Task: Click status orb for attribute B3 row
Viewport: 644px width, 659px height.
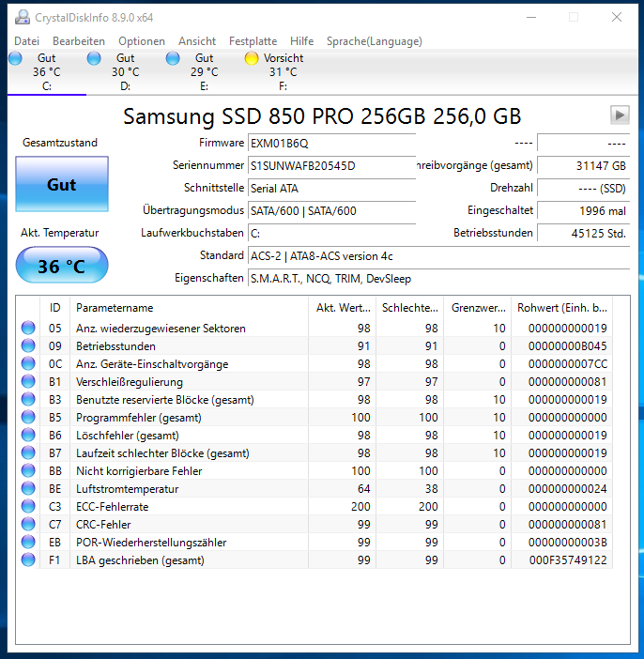Action: click(x=28, y=399)
